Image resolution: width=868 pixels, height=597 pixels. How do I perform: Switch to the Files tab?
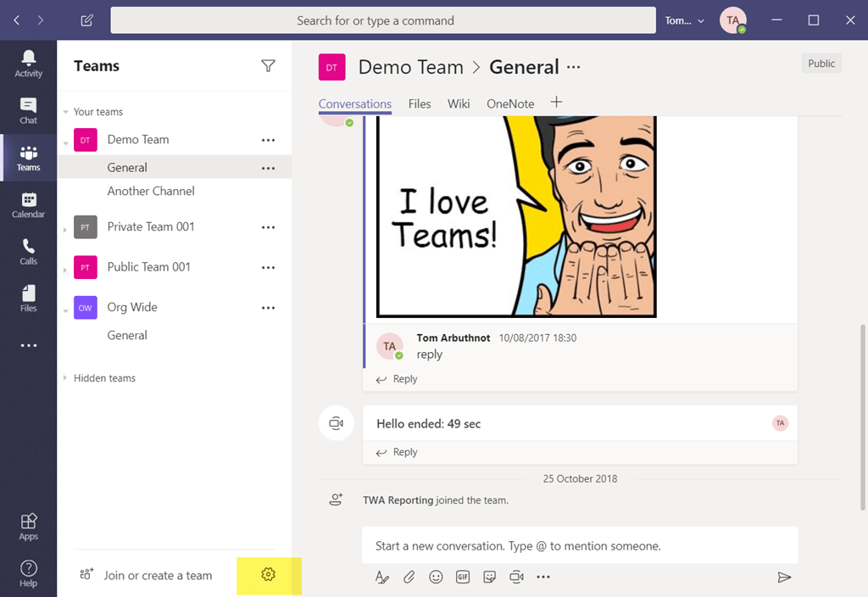pyautogui.click(x=420, y=103)
